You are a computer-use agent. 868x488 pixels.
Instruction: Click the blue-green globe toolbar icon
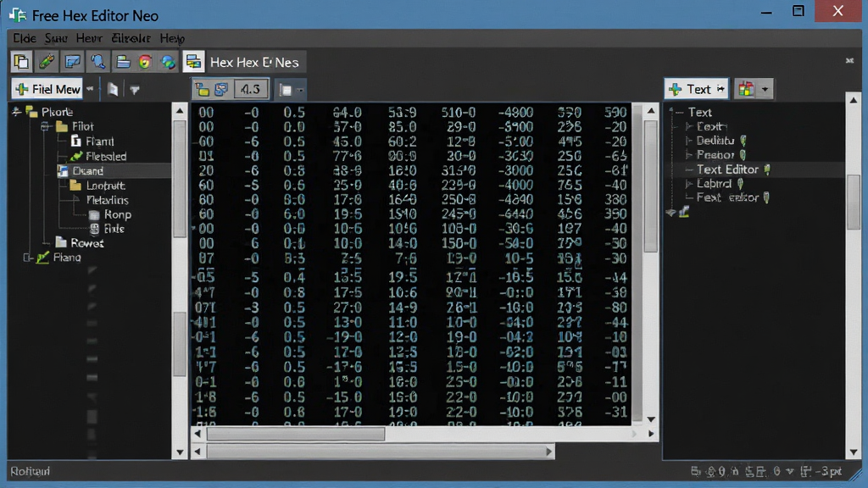tap(168, 62)
